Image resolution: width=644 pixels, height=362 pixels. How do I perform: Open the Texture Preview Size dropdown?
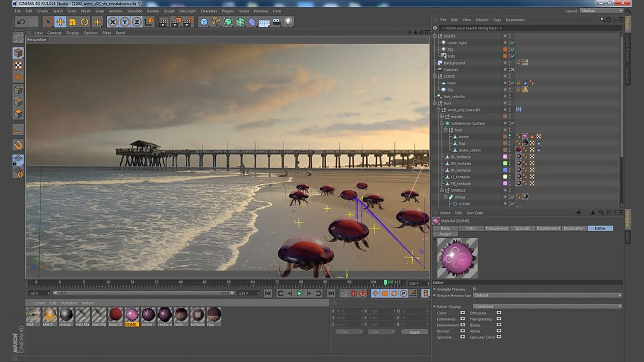(x=547, y=295)
